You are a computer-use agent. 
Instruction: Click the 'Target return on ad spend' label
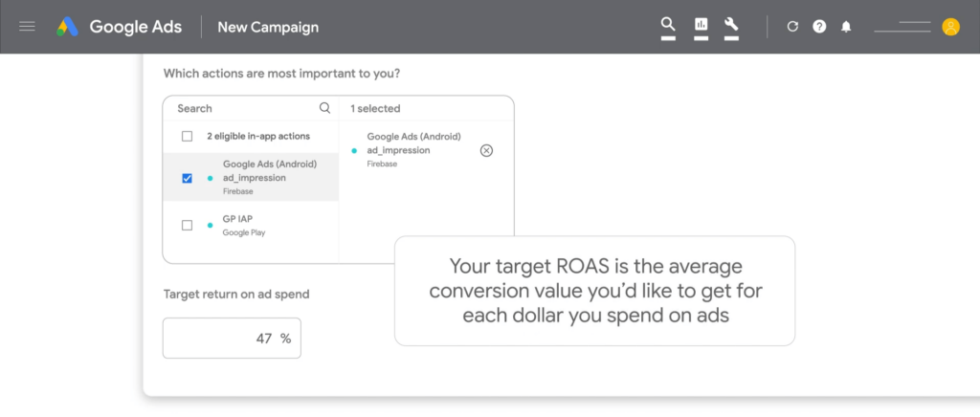pyautogui.click(x=236, y=294)
